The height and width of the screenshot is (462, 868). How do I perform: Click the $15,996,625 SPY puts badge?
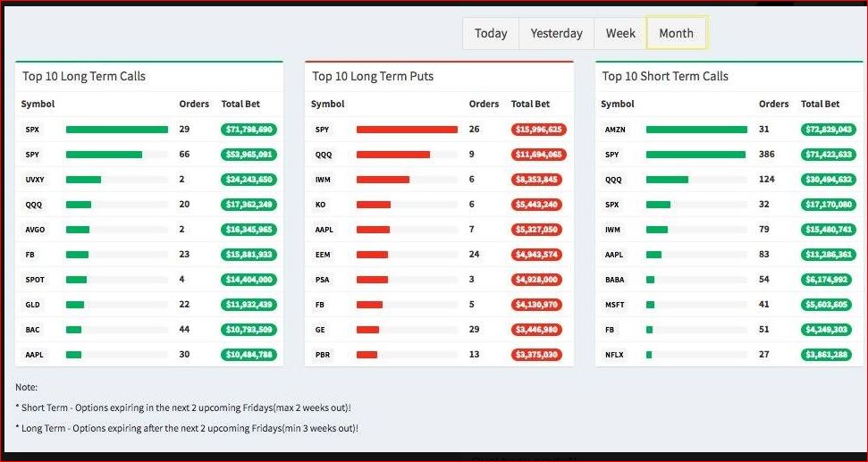(539, 130)
